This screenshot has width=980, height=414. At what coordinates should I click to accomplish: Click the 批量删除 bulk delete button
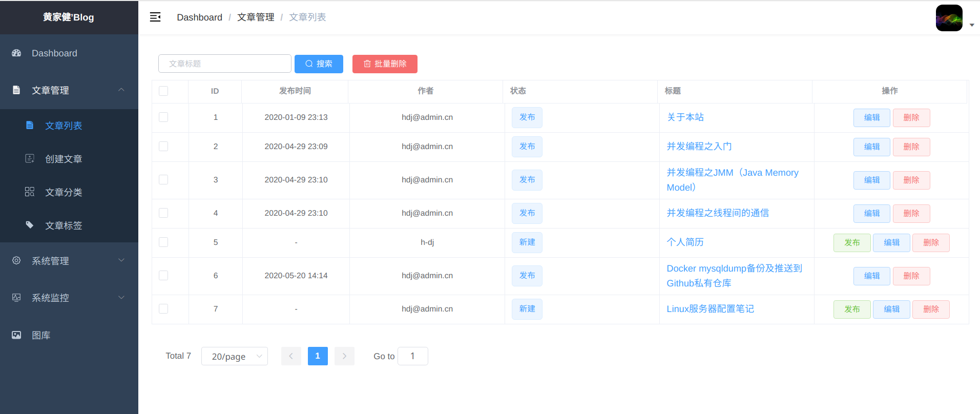click(385, 64)
